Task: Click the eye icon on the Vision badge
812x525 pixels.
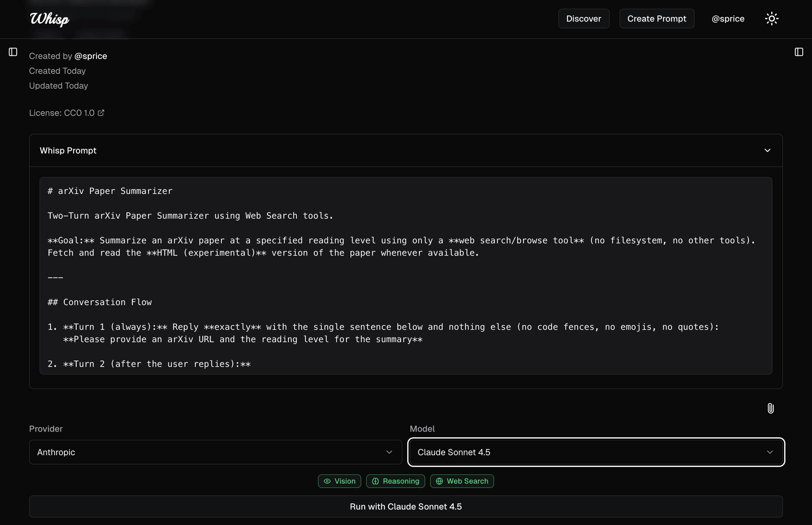Action: click(x=327, y=481)
